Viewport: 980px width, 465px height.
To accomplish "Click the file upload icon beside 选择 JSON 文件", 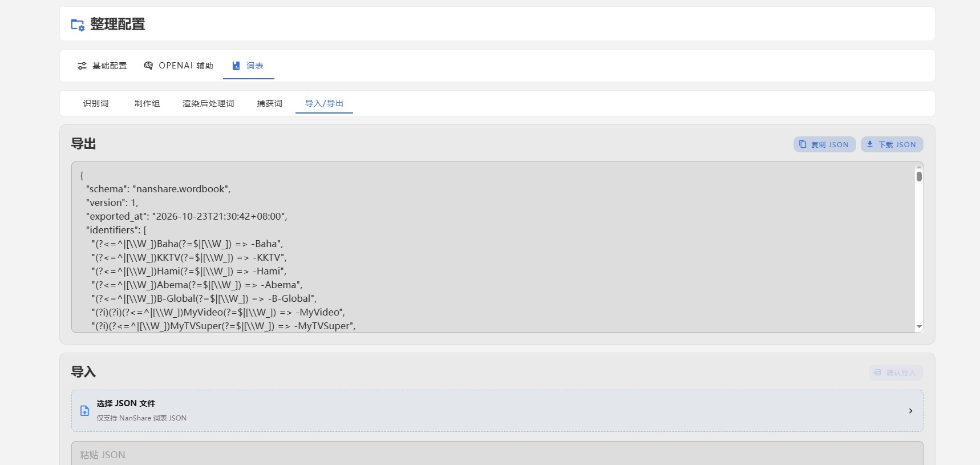I will (84, 411).
